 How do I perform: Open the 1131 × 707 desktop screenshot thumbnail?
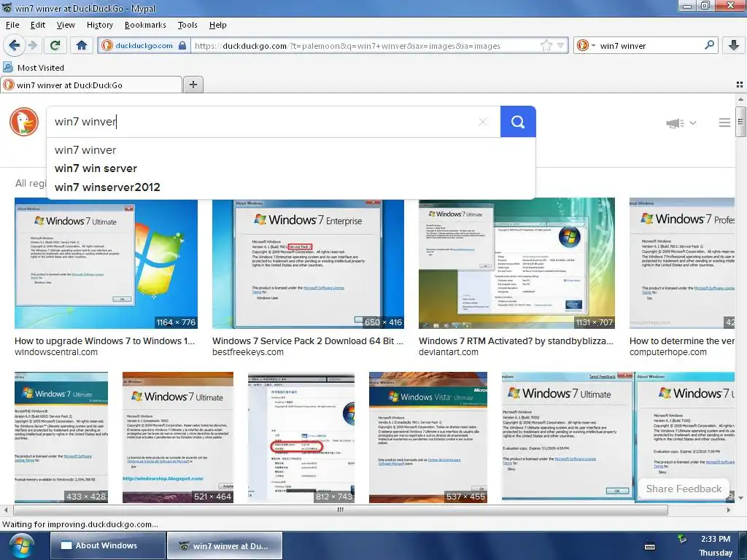point(517,264)
